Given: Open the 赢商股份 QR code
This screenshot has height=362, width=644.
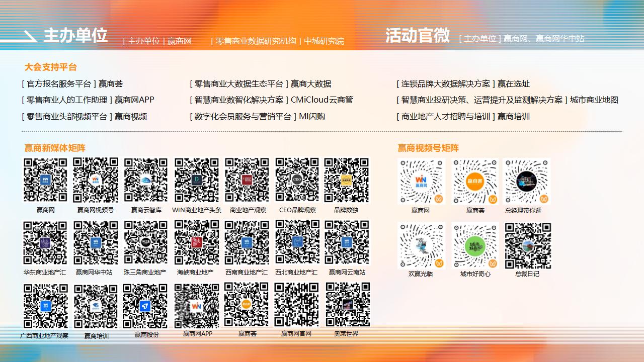Looking at the screenshot, I should tap(145, 306).
